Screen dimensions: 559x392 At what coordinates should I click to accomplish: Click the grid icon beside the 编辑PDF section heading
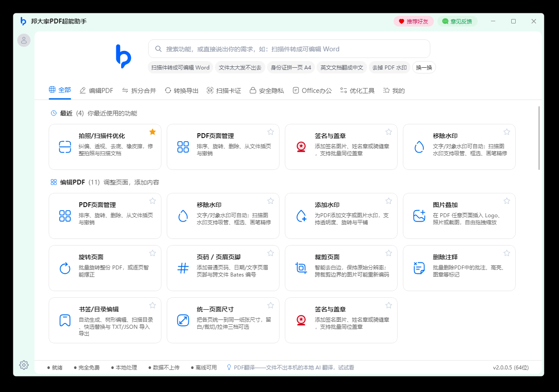(x=54, y=182)
